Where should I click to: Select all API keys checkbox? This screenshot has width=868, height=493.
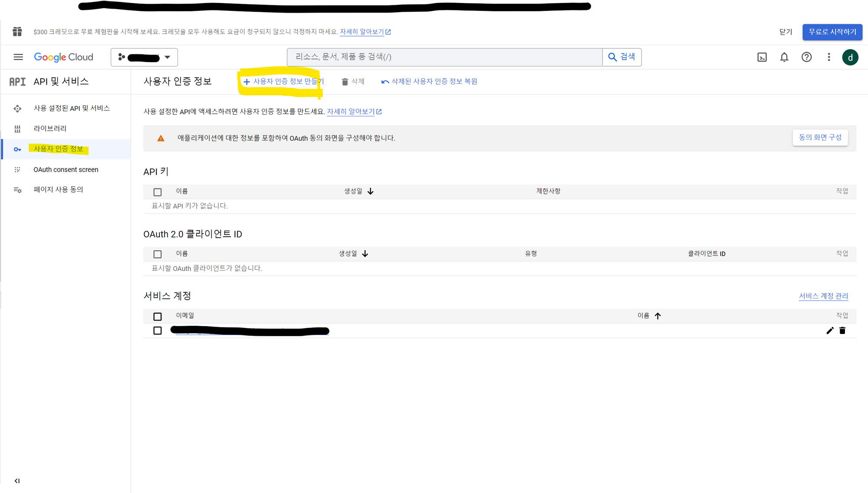click(158, 192)
